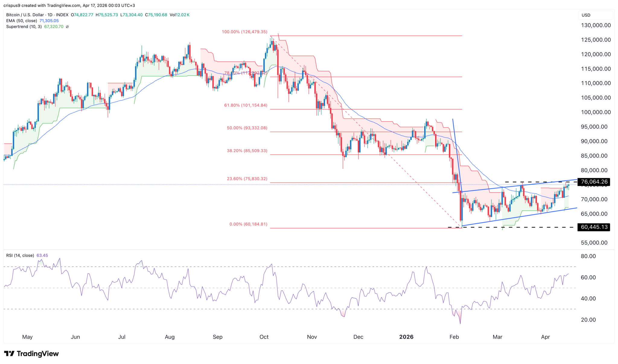Click the Supertrend empty-value symbol icon

[67, 27]
